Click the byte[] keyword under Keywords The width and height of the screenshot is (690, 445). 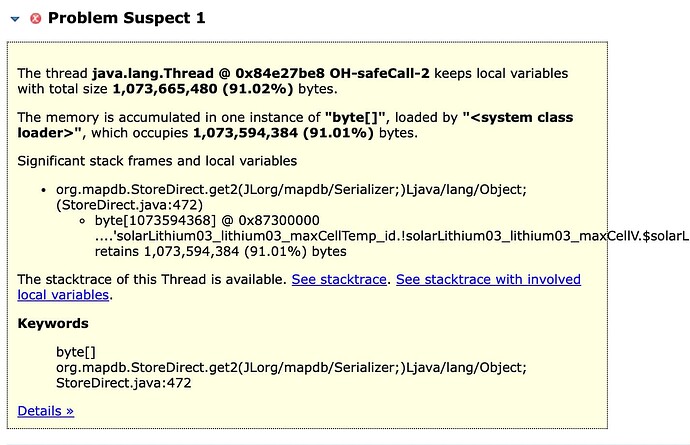click(x=76, y=352)
